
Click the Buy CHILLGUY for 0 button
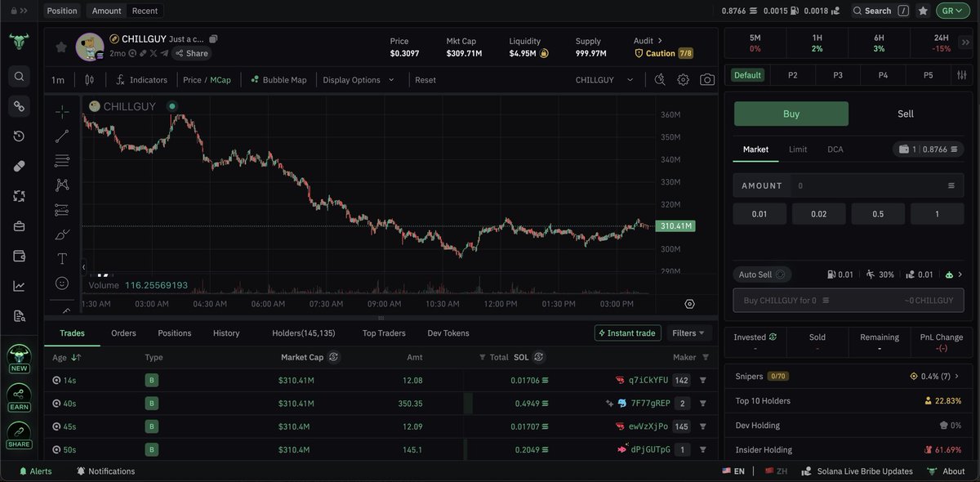point(848,300)
